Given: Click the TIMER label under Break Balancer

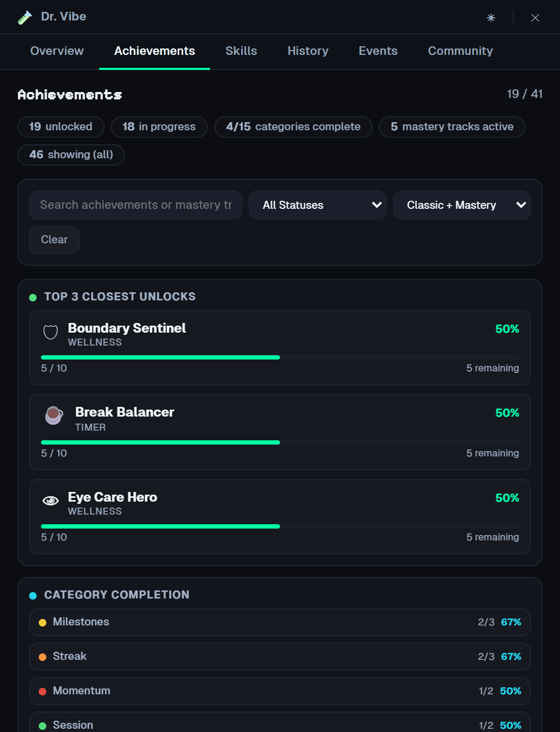Looking at the screenshot, I should tap(90, 427).
